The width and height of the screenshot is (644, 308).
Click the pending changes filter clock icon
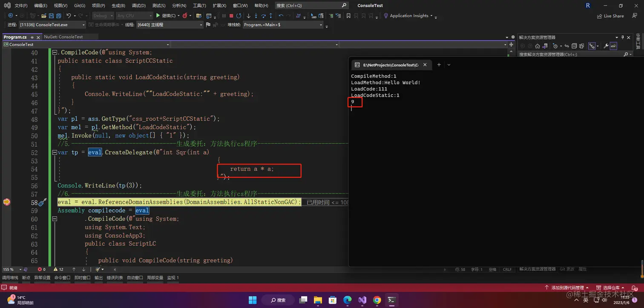(555, 46)
